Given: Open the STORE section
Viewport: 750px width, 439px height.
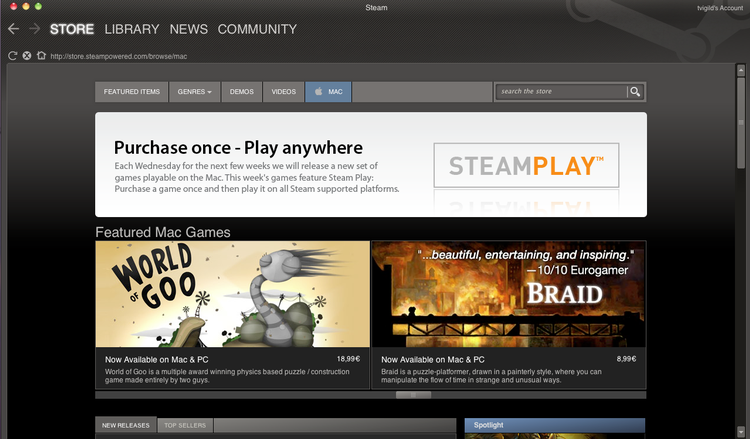Looking at the screenshot, I should point(72,29).
